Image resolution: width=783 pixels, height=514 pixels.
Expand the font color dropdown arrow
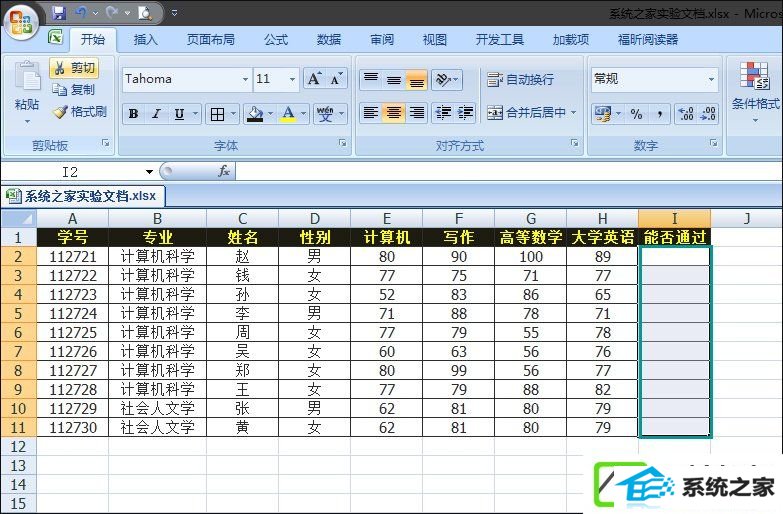tap(303, 114)
